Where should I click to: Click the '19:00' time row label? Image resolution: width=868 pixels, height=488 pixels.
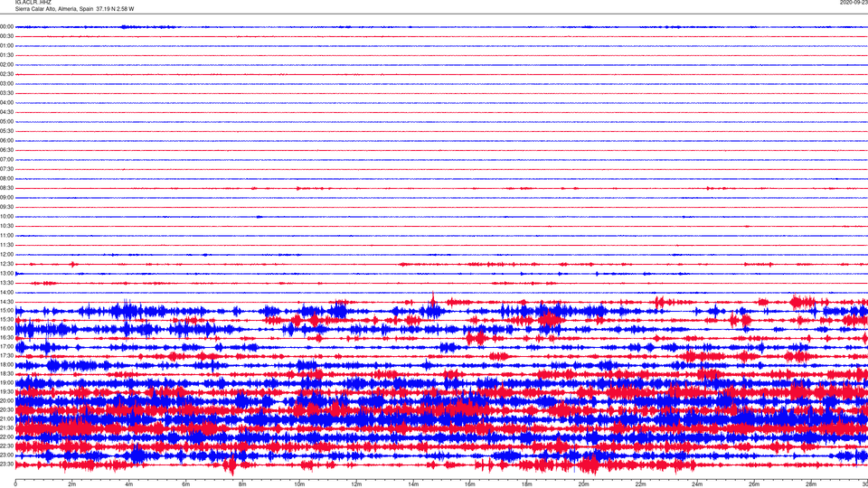pos(6,383)
